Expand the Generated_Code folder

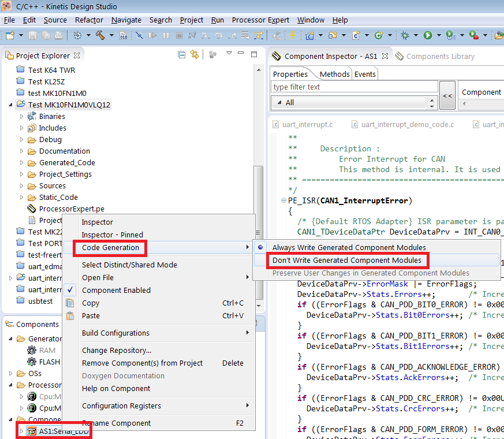click(x=21, y=163)
